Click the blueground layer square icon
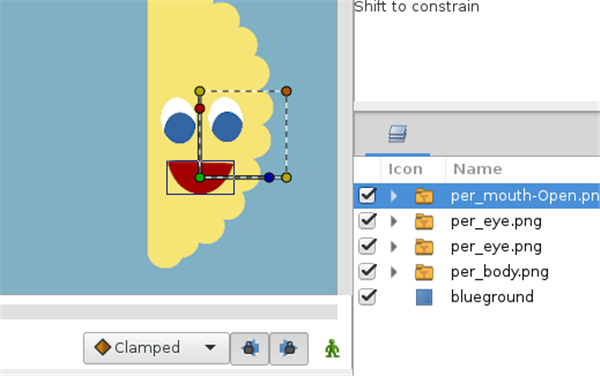This screenshot has width=600, height=376. coord(424,297)
